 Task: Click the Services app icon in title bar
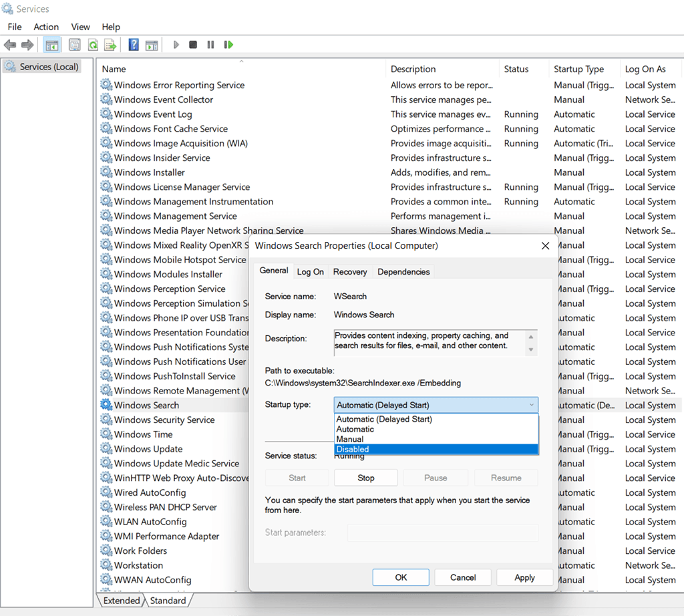point(7,8)
